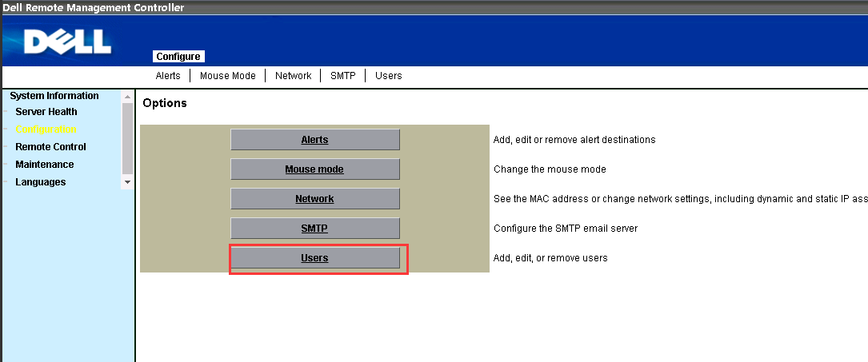Click the Dell logo

67,42
